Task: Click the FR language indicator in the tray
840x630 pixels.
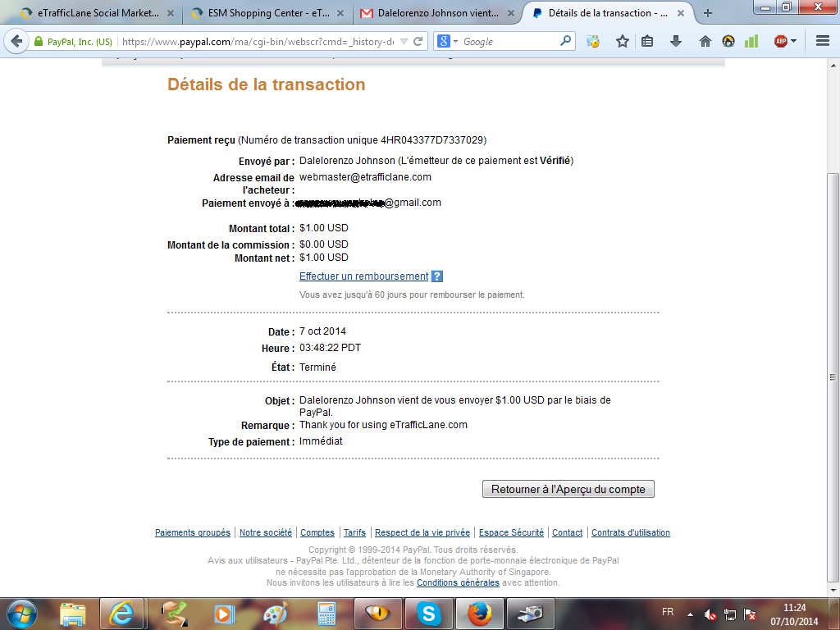Action: (668, 612)
